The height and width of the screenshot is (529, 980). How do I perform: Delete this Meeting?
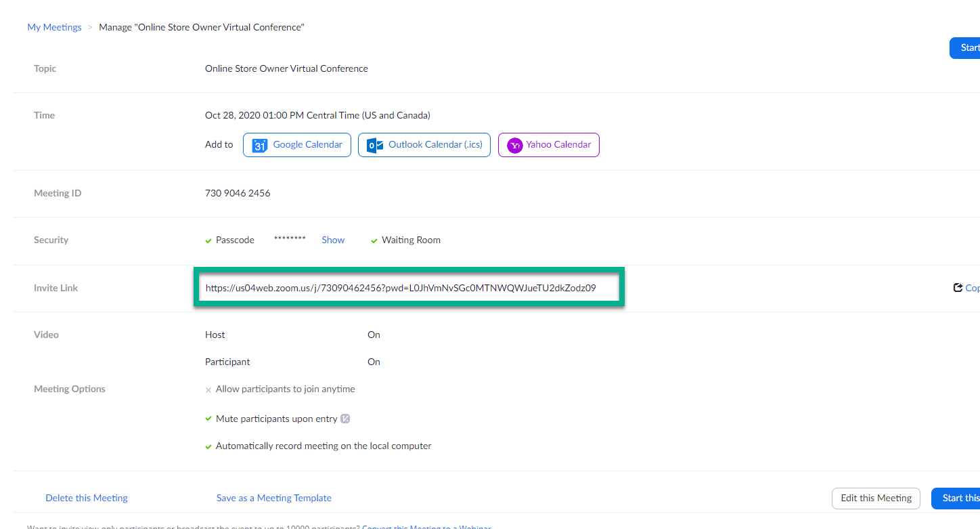[86, 498]
